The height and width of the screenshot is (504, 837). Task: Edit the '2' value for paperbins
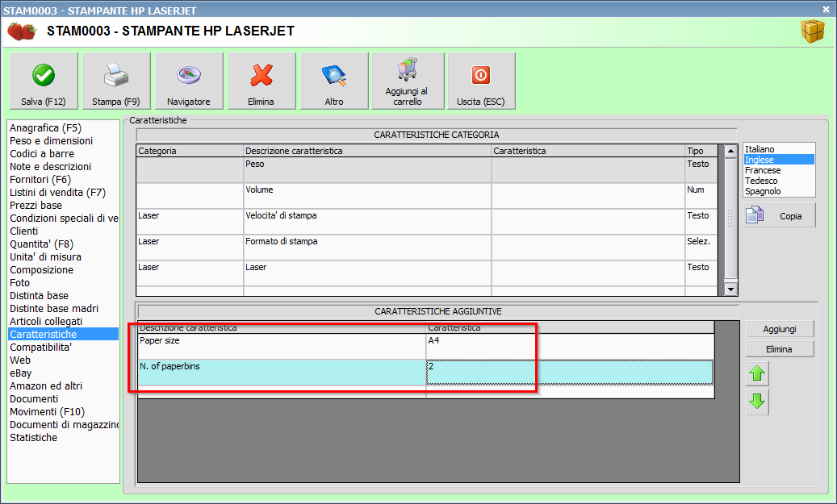click(x=570, y=373)
